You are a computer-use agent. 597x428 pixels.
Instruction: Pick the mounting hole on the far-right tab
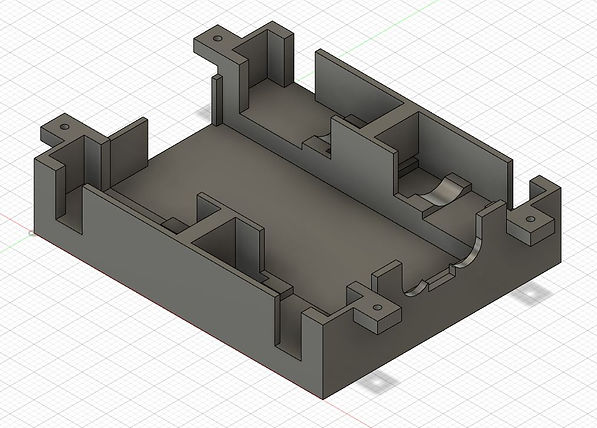pyautogui.click(x=530, y=219)
